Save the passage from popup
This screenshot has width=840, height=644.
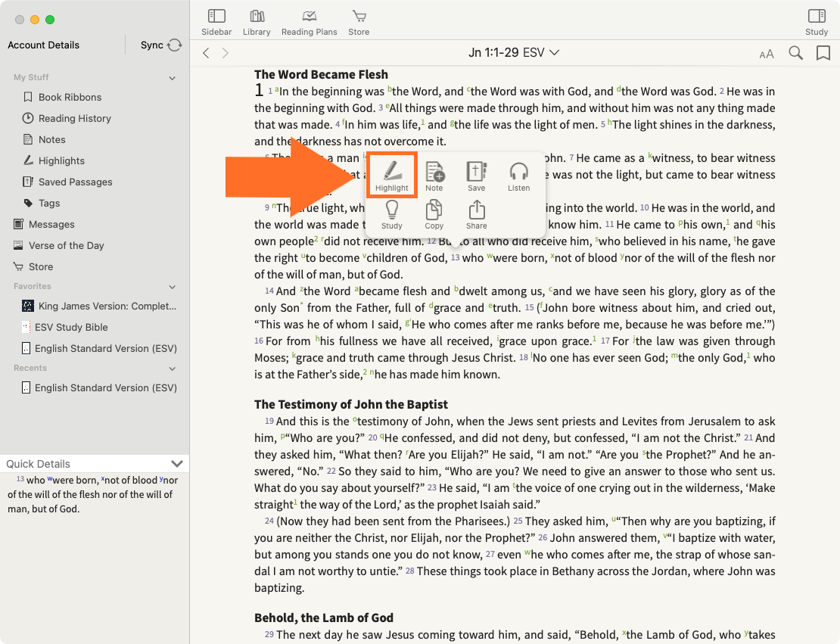476,176
